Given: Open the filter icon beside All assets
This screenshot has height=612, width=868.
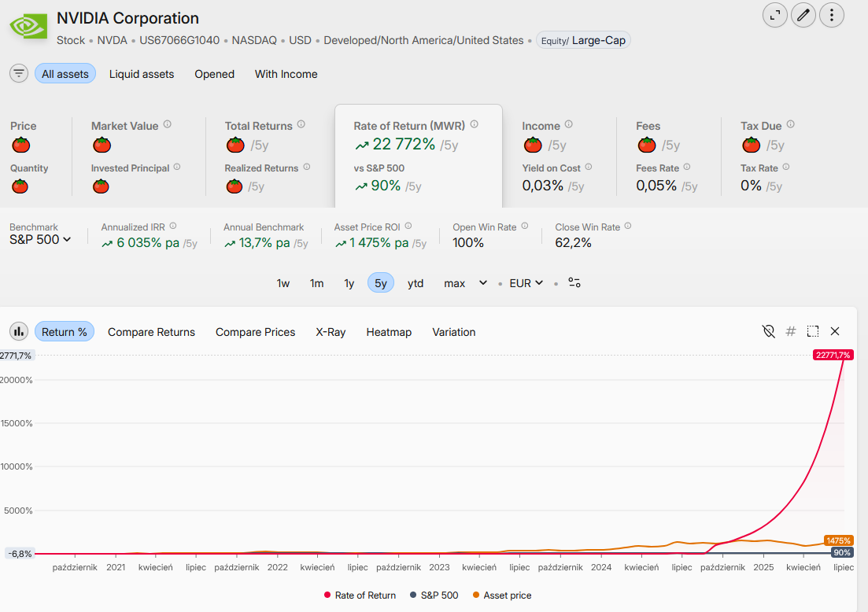Looking at the screenshot, I should coord(19,73).
